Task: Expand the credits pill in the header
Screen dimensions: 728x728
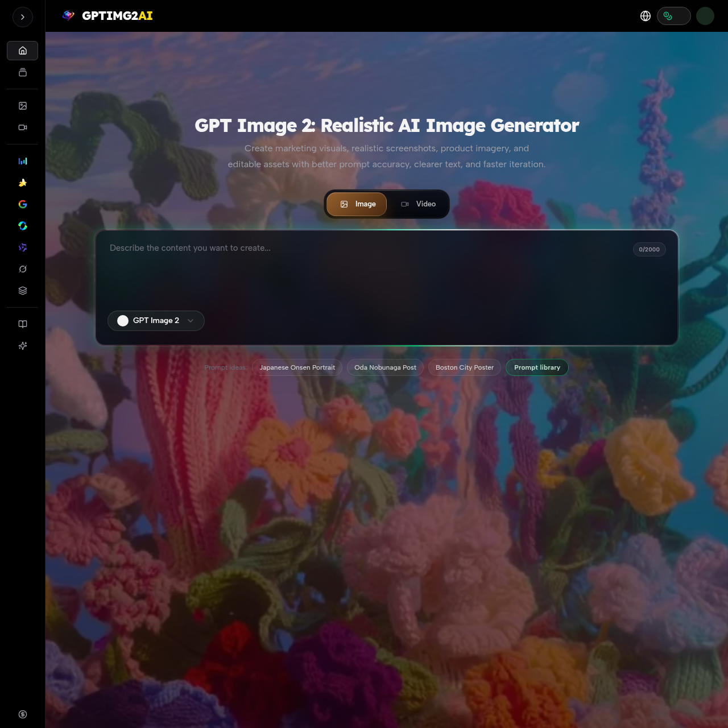Action: pos(674,16)
